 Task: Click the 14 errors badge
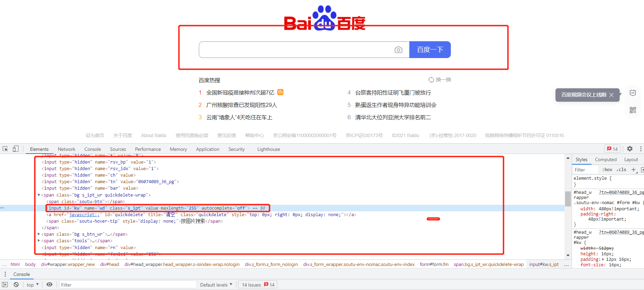point(612,149)
